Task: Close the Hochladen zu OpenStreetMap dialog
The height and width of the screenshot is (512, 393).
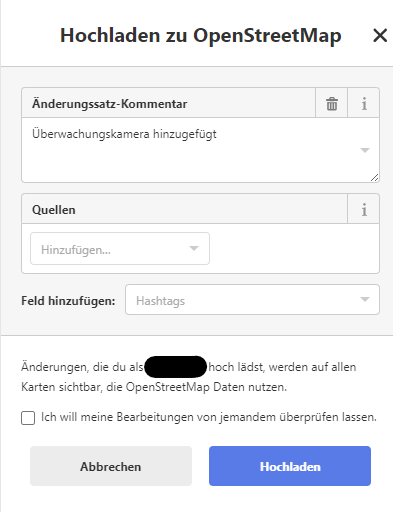Action: (x=380, y=35)
